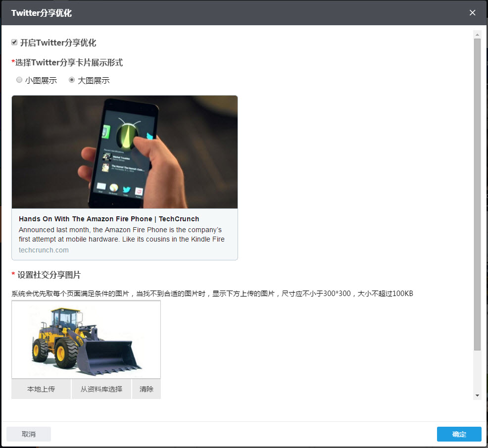Select the 小图展示 radio option
The width and height of the screenshot is (488, 448).
[19, 80]
